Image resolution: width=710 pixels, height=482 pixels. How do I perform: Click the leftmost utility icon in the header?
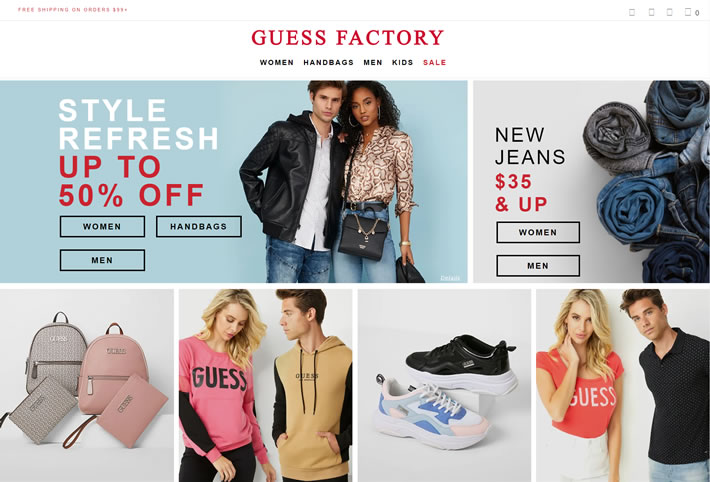pyautogui.click(x=632, y=12)
